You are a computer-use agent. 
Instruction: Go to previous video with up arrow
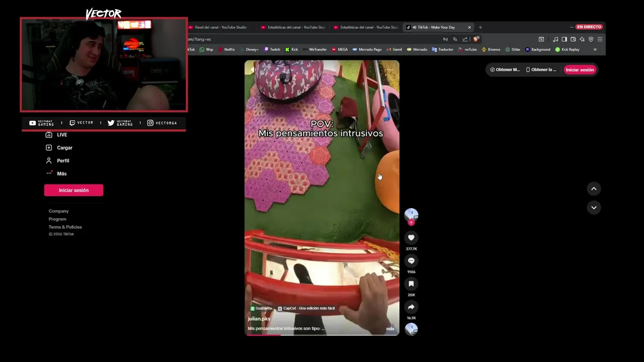(594, 189)
